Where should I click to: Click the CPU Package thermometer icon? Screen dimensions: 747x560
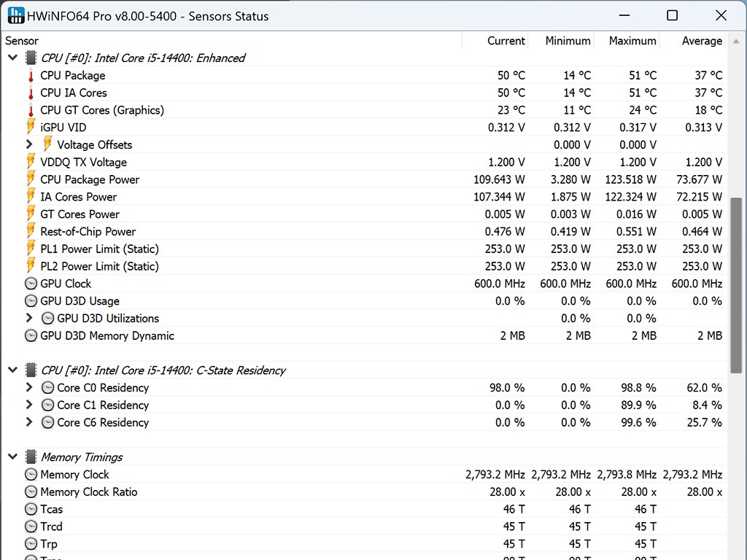pyautogui.click(x=31, y=76)
